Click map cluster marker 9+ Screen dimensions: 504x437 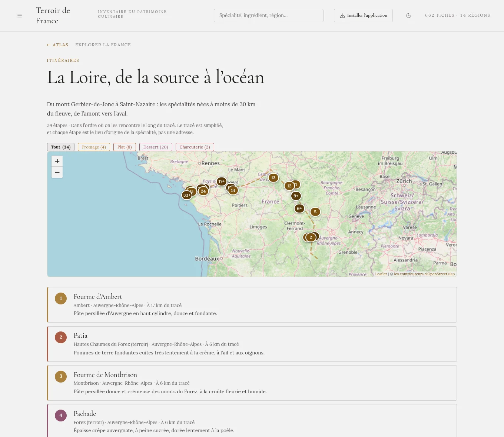[x=296, y=196]
